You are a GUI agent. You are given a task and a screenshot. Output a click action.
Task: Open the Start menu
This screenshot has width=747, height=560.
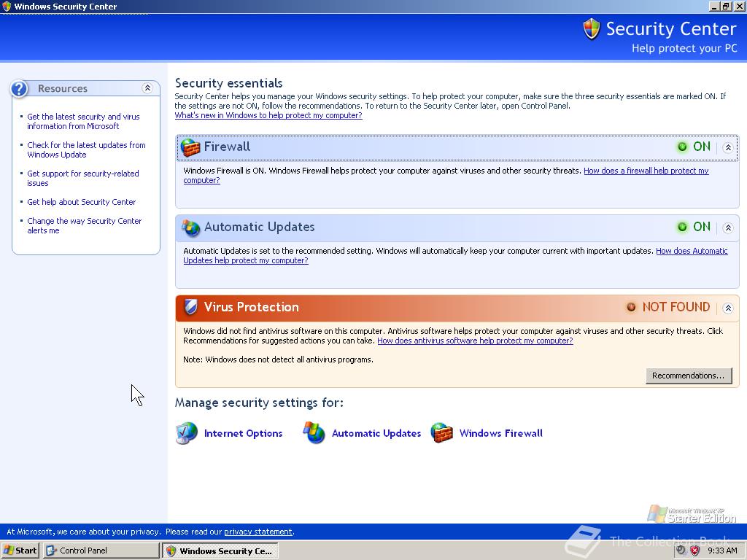click(20, 551)
